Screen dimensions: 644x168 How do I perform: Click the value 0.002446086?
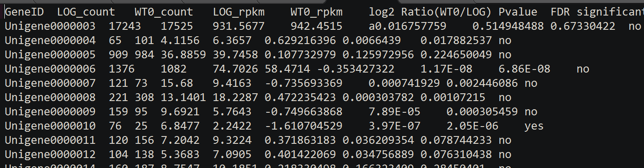(482, 83)
